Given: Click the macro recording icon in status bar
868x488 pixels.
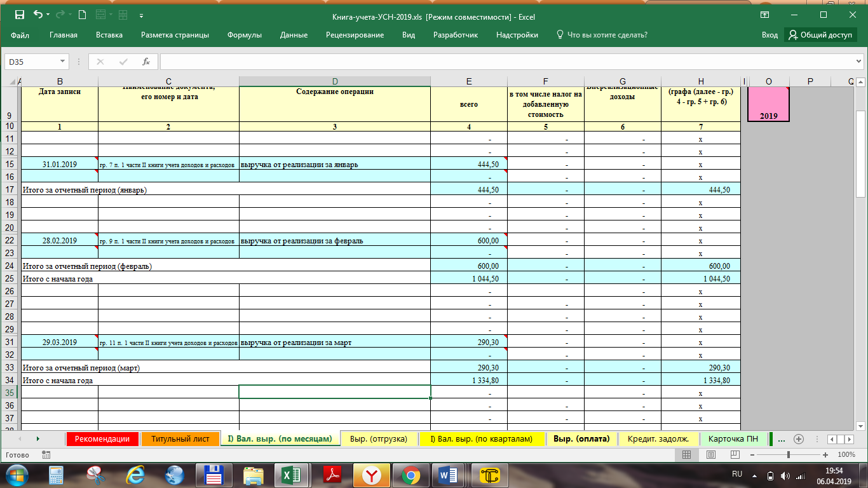Looking at the screenshot, I should point(46,455).
